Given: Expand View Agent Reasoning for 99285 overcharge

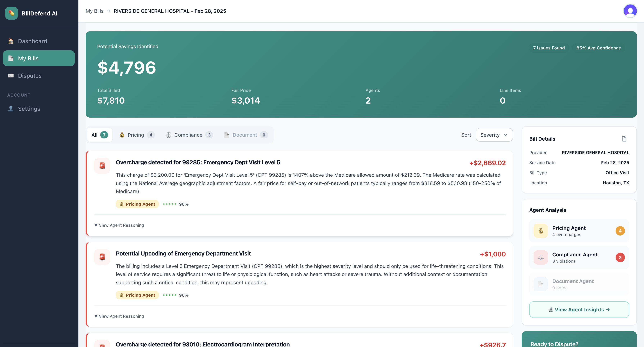Looking at the screenshot, I should 119,225.
